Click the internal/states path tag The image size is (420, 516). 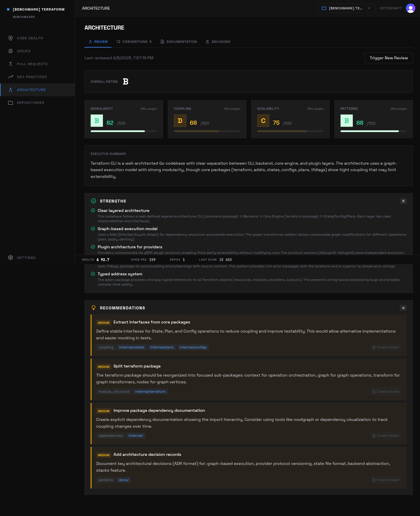coord(132,347)
